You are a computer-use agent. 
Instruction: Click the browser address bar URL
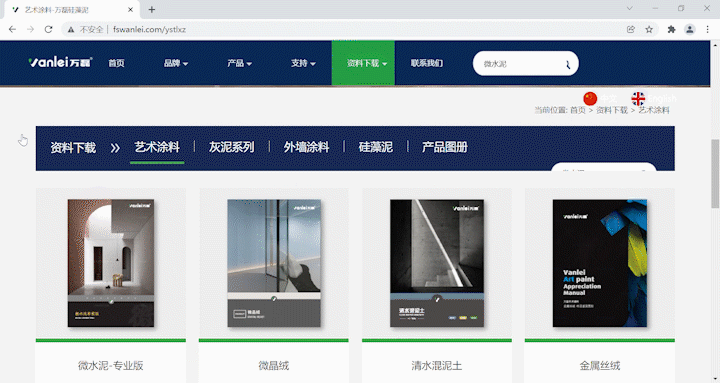coord(149,29)
